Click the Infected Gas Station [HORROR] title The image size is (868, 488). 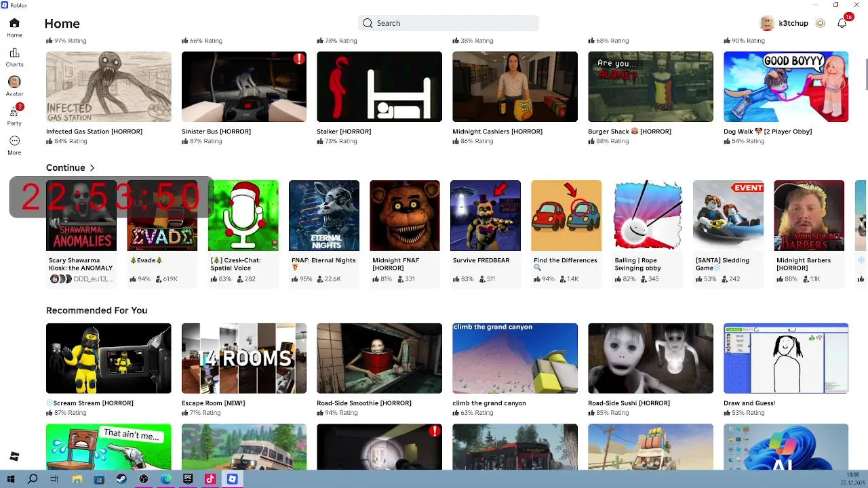(x=94, y=131)
